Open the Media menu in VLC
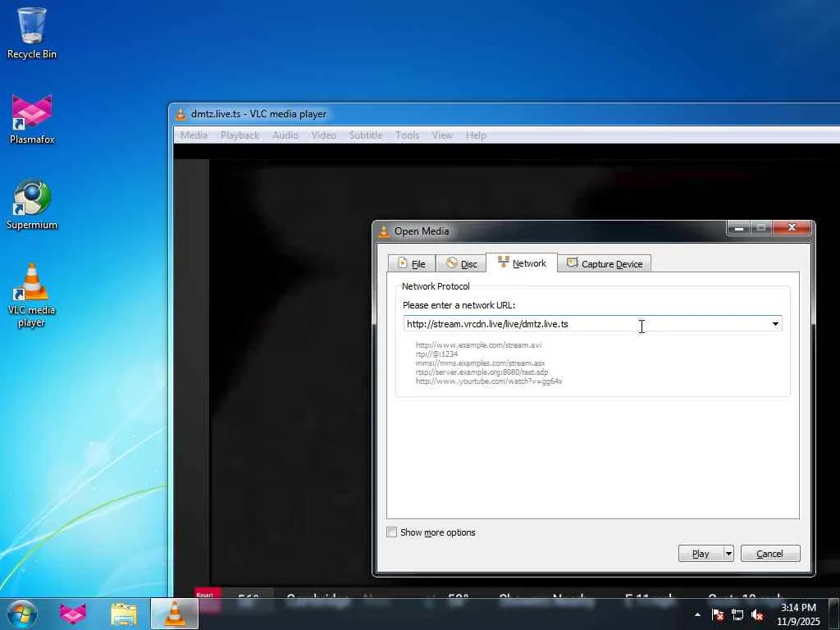840x630 pixels. [x=194, y=135]
